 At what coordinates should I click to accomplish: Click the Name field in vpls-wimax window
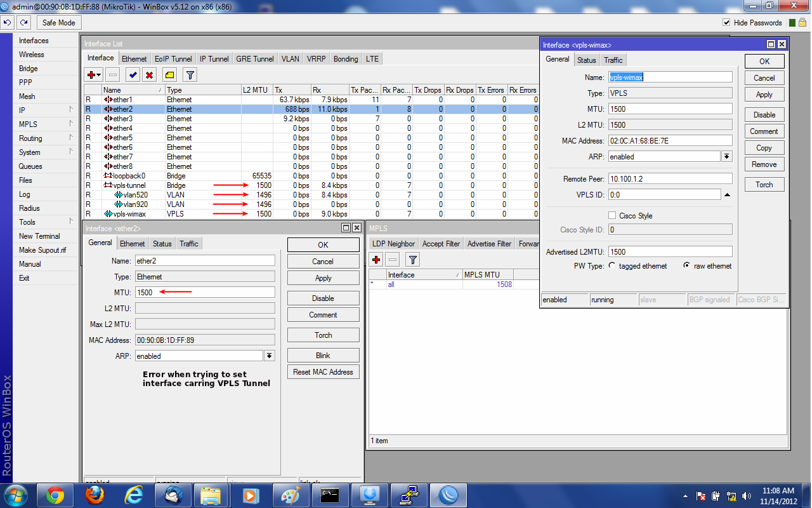671,77
